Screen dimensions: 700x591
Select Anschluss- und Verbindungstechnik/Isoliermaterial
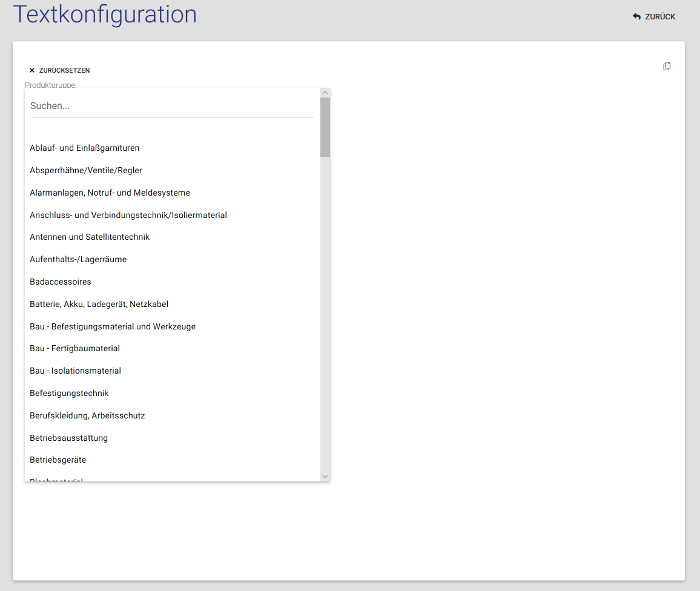[128, 215]
